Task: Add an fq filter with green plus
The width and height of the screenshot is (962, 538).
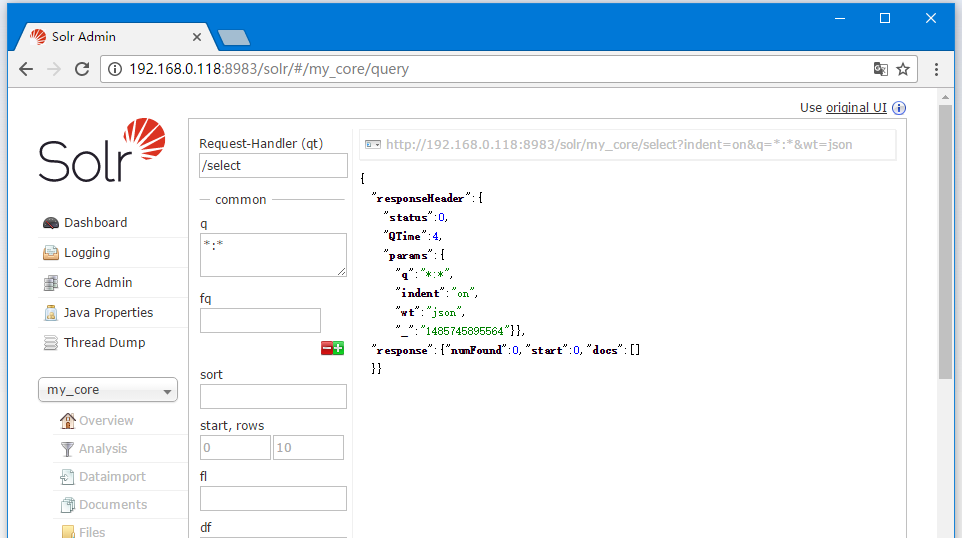Action: (338, 348)
